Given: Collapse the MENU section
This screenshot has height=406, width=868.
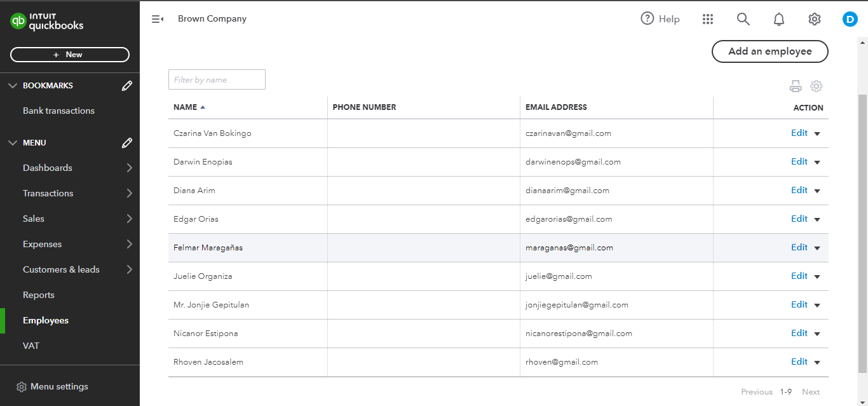Looking at the screenshot, I should tap(13, 143).
